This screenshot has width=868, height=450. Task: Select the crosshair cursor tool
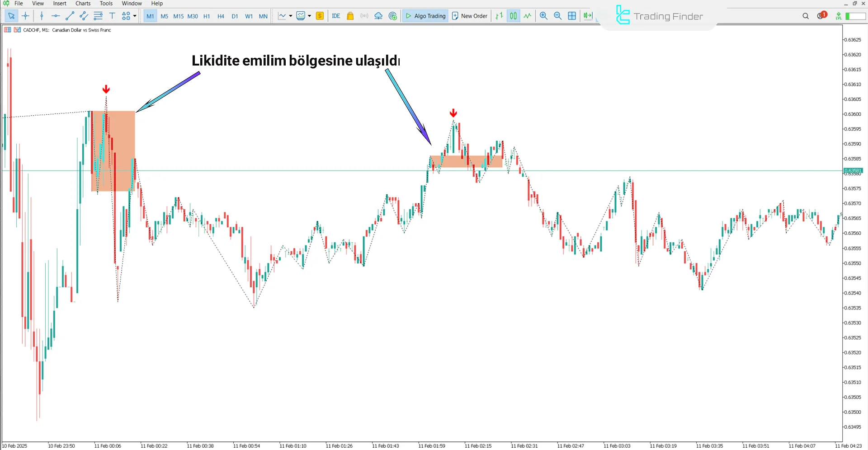click(x=25, y=16)
